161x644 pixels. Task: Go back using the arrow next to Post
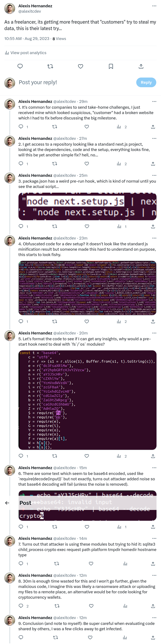(x=7, y=503)
